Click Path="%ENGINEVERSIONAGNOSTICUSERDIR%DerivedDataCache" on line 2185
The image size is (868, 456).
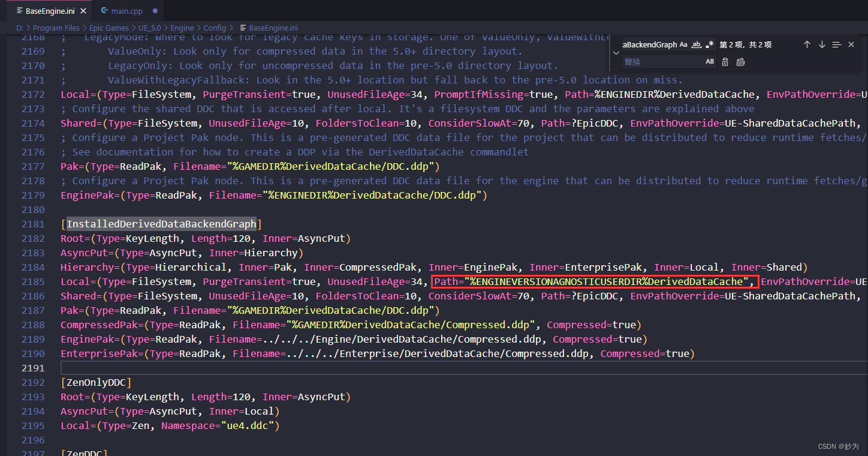coord(592,281)
